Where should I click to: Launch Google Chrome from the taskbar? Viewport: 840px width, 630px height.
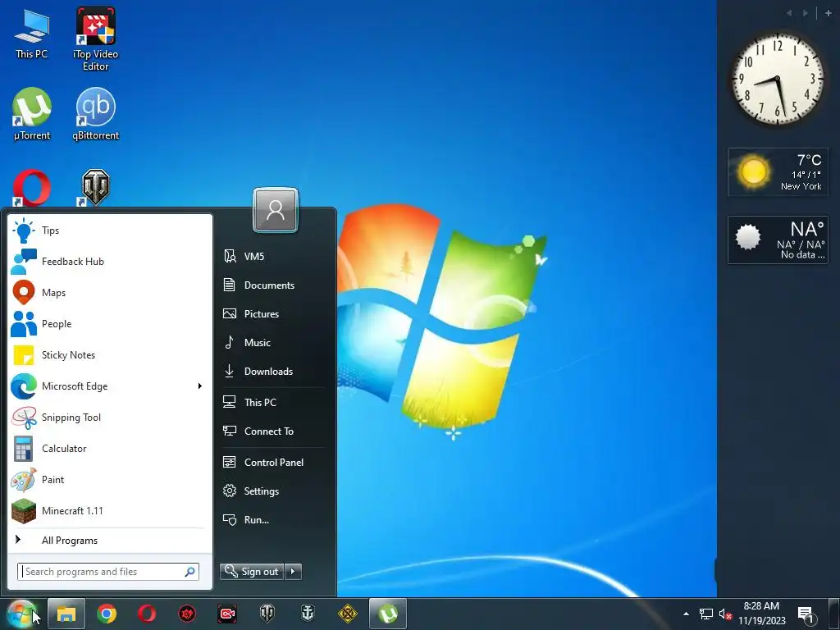click(x=107, y=614)
